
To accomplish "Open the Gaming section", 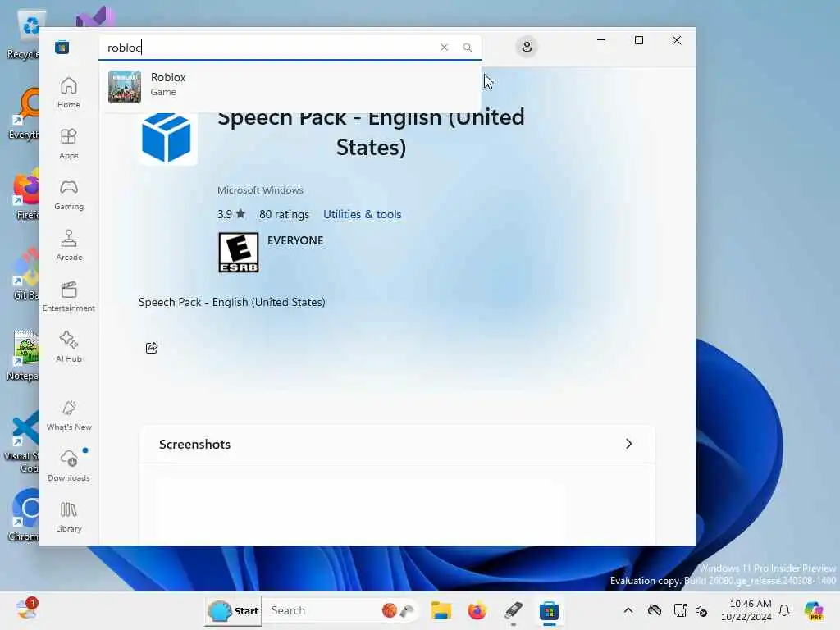I will [69, 194].
